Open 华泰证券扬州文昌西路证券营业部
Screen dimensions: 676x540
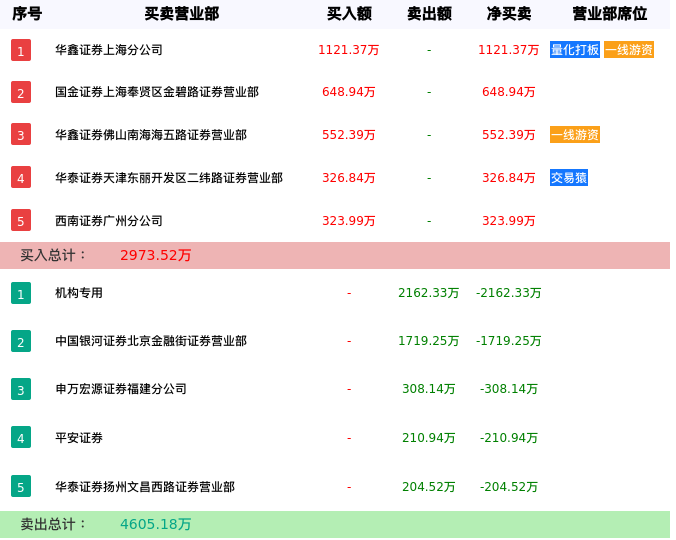145,487
